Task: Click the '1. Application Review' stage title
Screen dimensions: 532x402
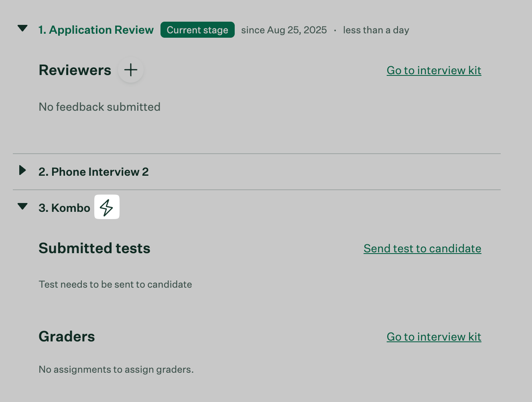Action: [x=96, y=30]
